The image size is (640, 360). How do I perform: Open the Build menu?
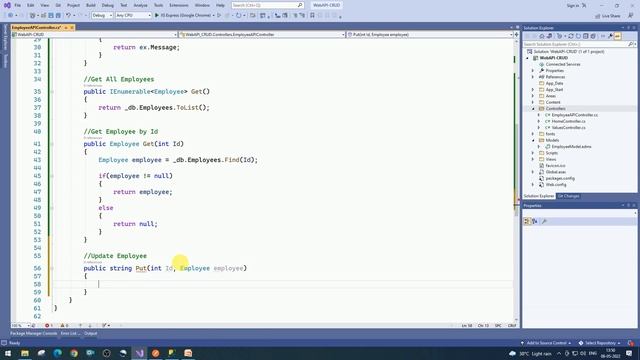tap(91, 5)
